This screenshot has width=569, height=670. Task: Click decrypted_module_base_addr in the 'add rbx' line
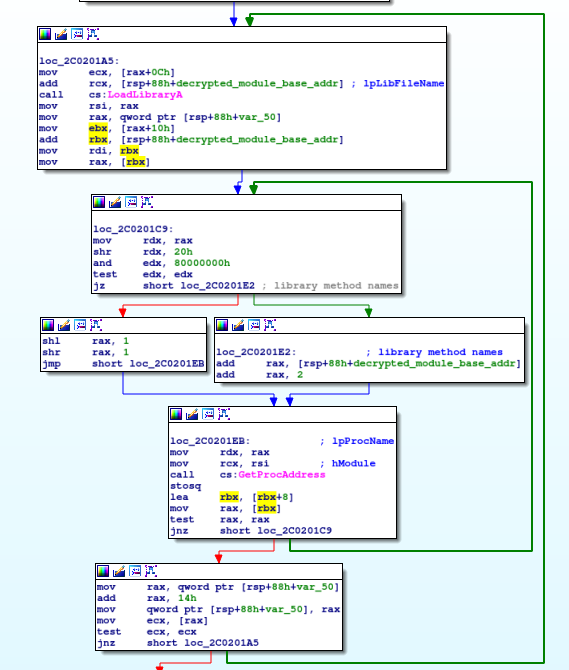pyautogui.click(x=256, y=139)
